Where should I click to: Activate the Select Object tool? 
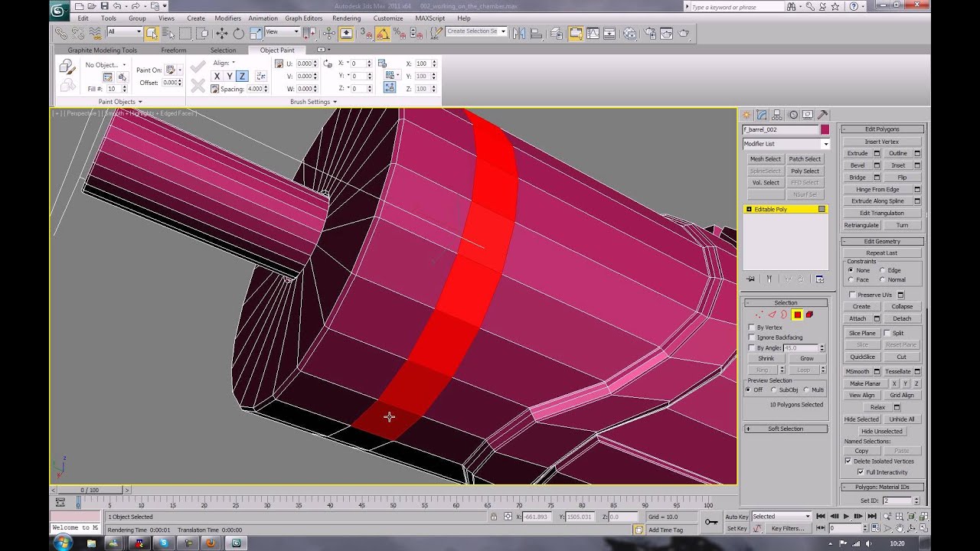click(x=152, y=33)
